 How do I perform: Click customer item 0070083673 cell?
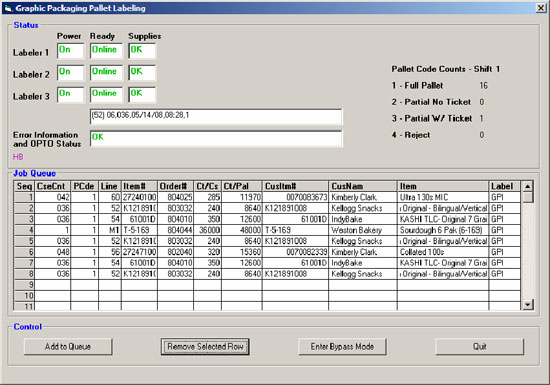[x=295, y=197]
